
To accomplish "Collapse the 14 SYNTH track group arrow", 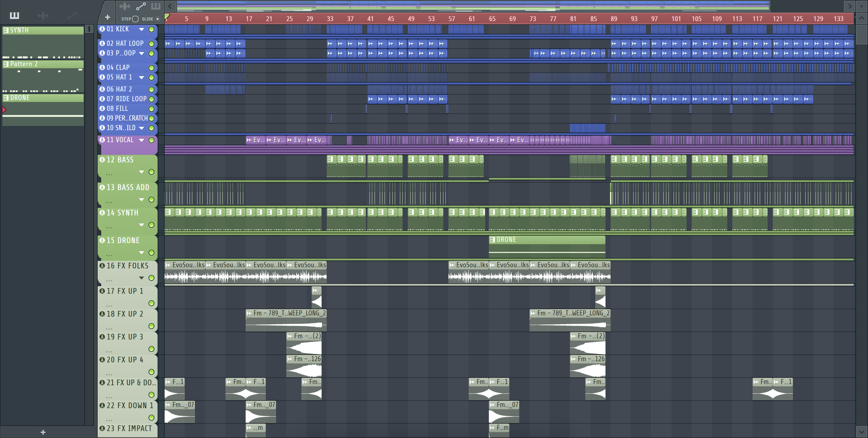I will (x=142, y=225).
